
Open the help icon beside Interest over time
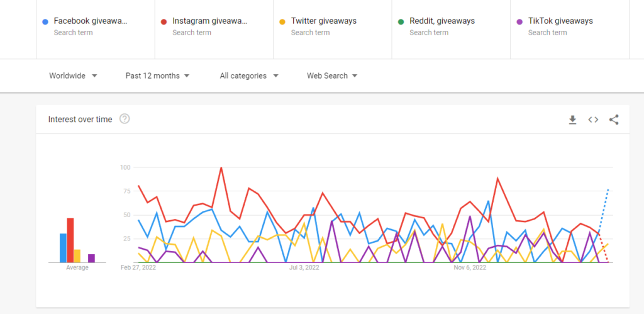[x=125, y=119]
